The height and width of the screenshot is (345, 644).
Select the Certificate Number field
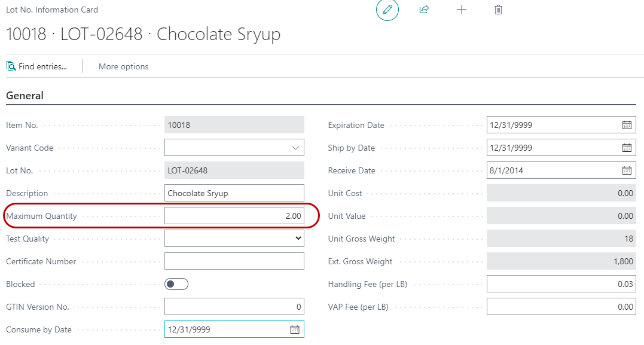[234, 261]
